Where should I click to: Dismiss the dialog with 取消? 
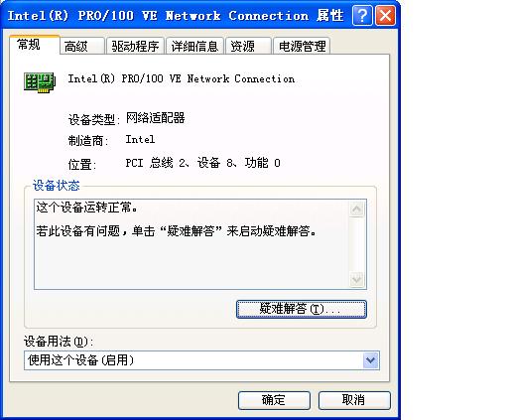[x=354, y=400]
